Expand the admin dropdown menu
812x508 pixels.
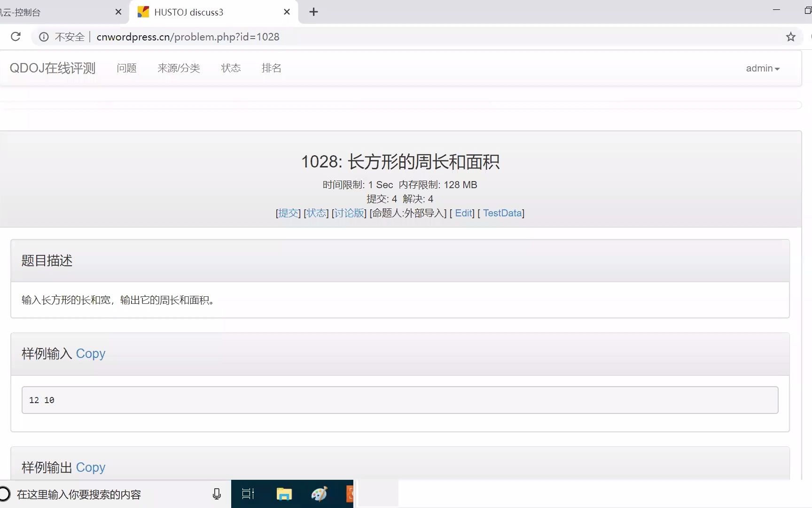coord(763,68)
